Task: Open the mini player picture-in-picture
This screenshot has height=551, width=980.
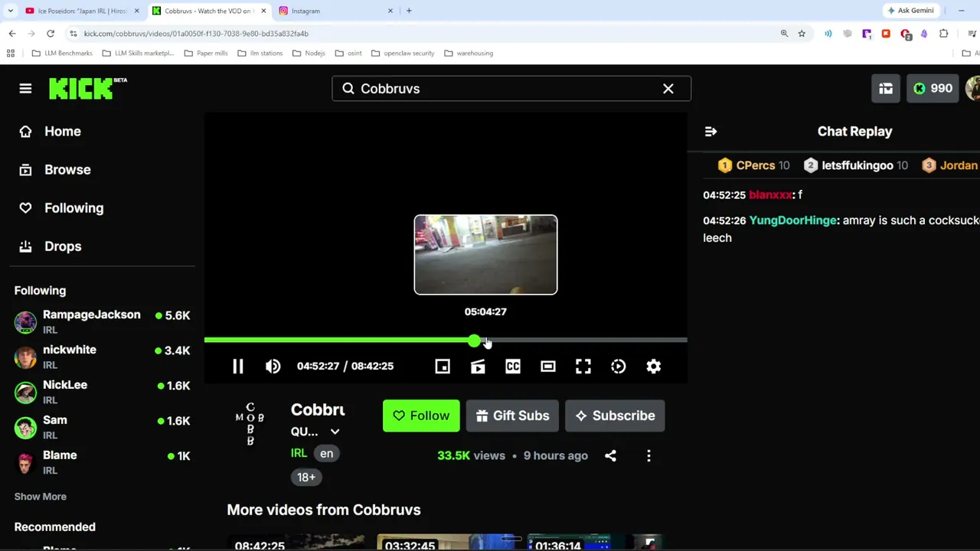Action: [x=443, y=367]
